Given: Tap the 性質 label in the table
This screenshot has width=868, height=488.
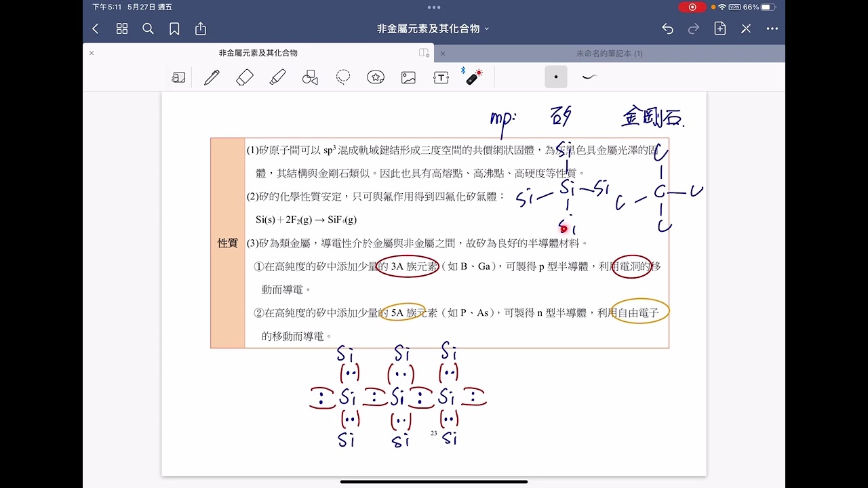Looking at the screenshot, I should pyautogui.click(x=227, y=243).
